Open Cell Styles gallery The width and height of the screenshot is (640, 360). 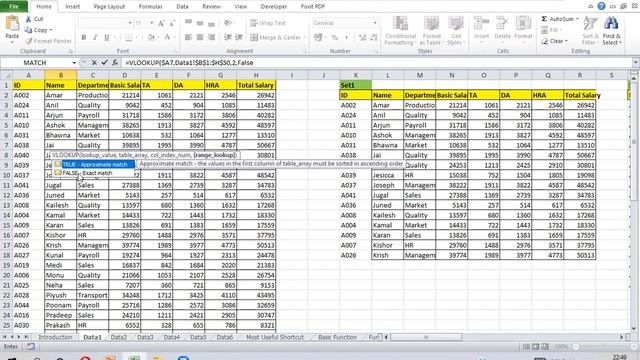(x=456, y=31)
